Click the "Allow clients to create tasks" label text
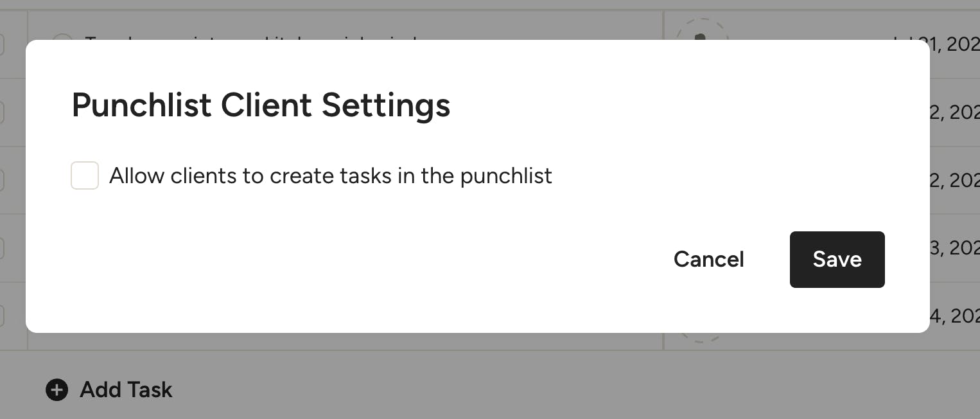Image resolution: width=980 pixels, height=419 pixels. 330,175
